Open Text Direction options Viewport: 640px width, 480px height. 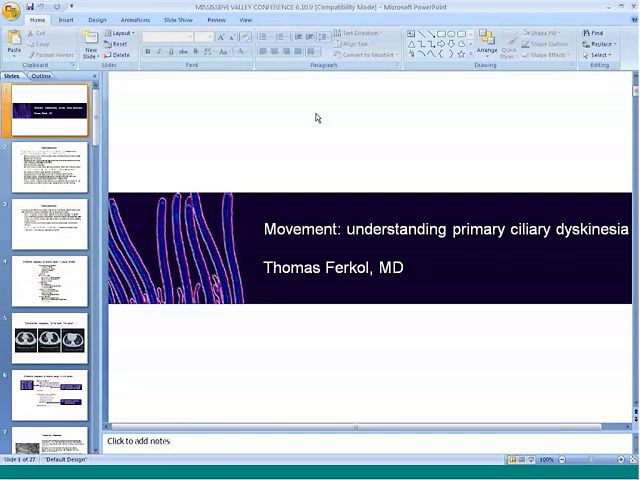(358, 33)
